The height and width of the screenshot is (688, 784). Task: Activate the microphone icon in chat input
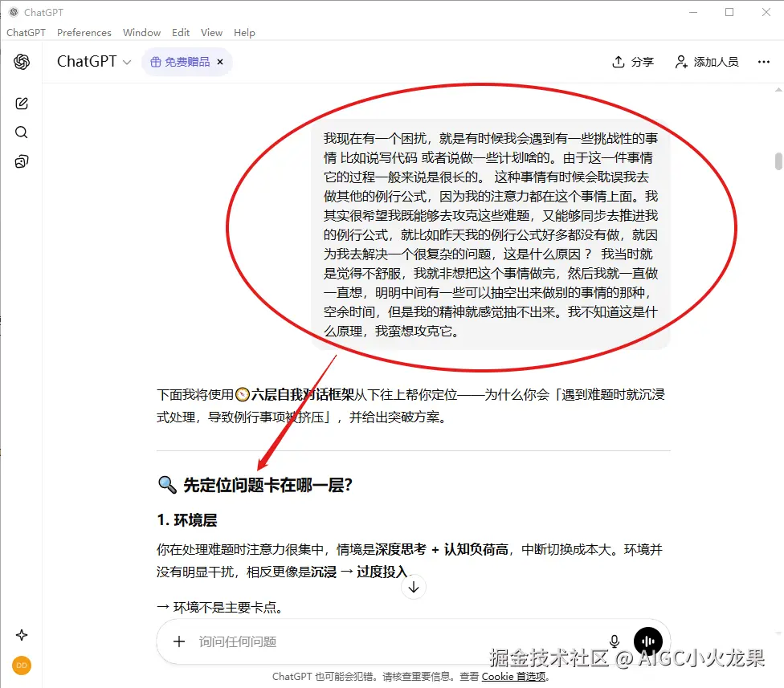point(614,641)
